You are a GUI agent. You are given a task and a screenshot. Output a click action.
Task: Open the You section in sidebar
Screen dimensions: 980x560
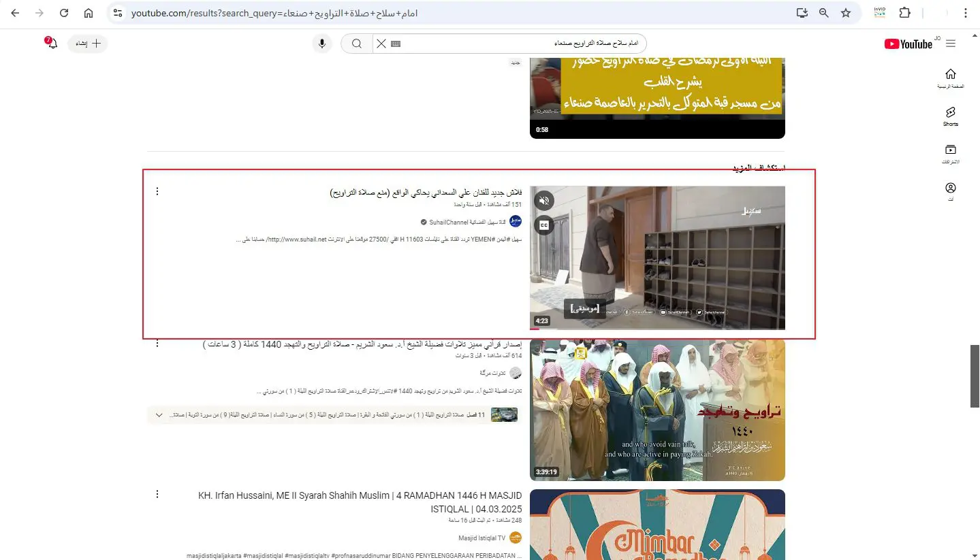[951, 191]
